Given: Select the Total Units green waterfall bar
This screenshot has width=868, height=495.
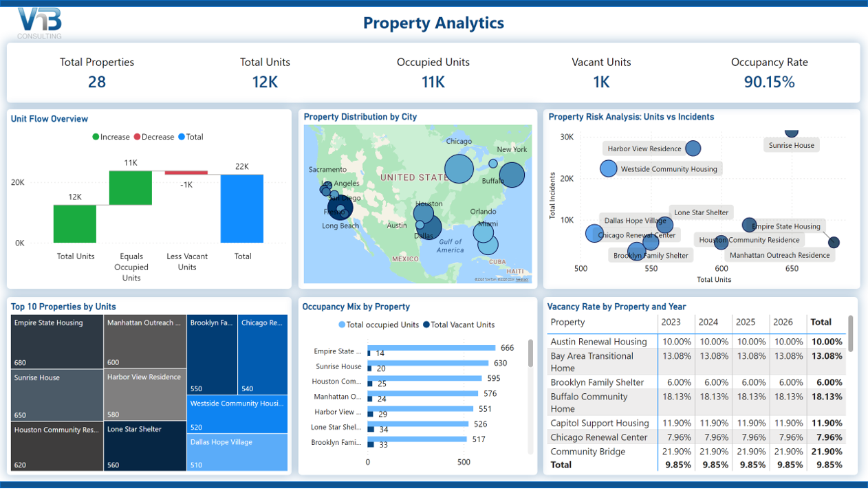Looking at the screenshot, I should click(x=75, y=223).
